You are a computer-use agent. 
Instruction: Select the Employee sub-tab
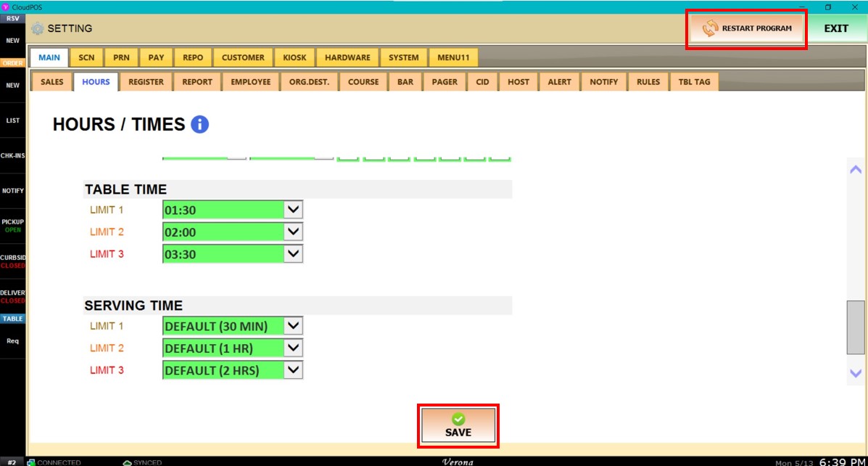[250, 82]
